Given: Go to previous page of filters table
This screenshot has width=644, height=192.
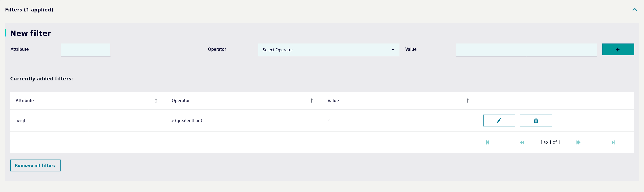Looking at the screenshot, I should (x=522, y=142).
